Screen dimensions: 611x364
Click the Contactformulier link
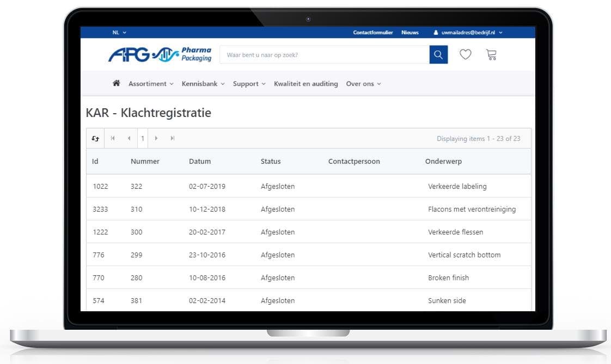coord(372,33)
